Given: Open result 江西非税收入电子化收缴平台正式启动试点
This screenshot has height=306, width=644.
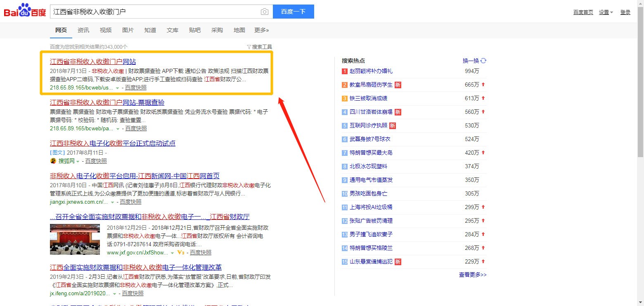Looking at the screenshot, I should click(113, 144).
